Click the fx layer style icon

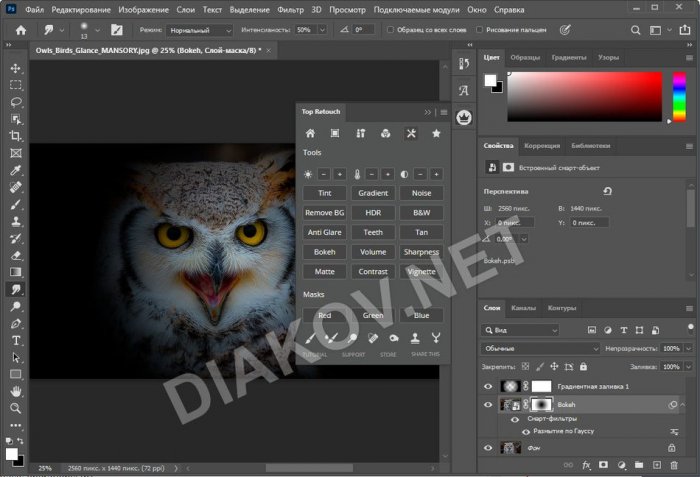588,465
